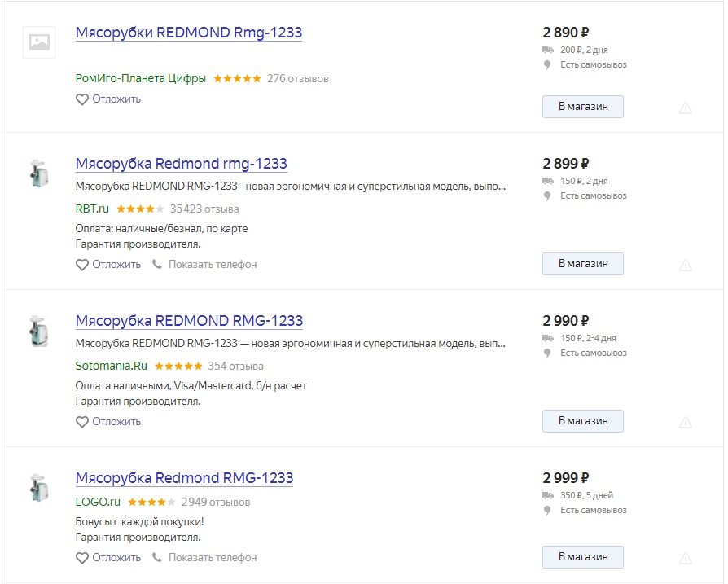
Task: Click the heart icon for LOGO.ru offer
Action: tap(81, 558)
